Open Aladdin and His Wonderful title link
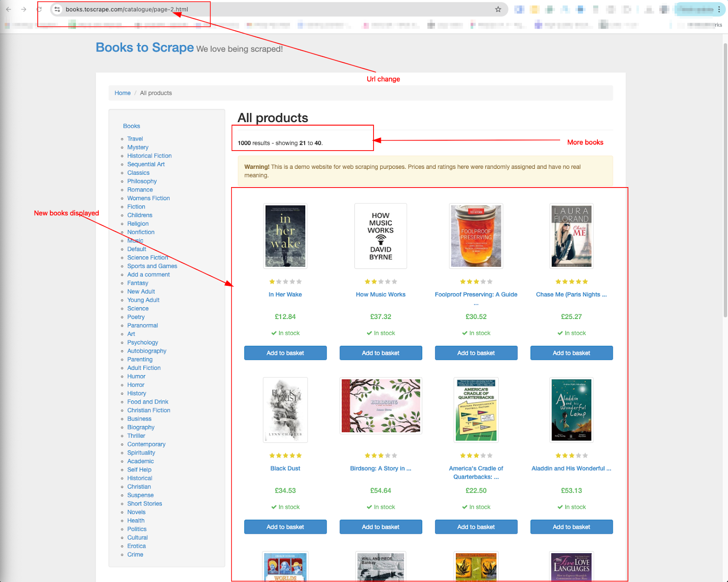Image resolution: width=728 pixels, height=582 pixels. pyautogui.click(x=571, y=468)
